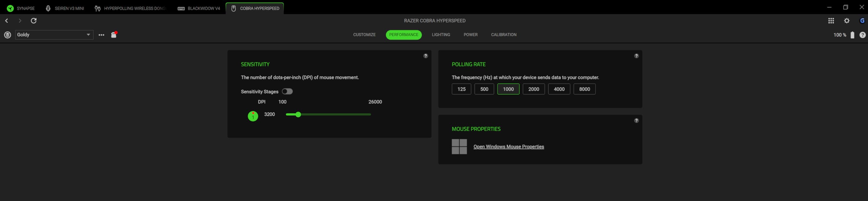Click the G account avatar
Screen dimensions: 868x201
tap(862, 21)
